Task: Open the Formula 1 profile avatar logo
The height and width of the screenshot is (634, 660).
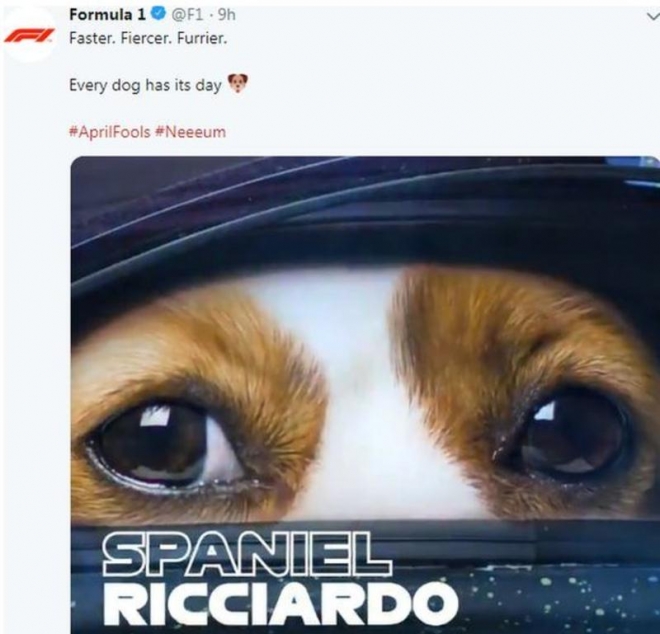Action: (29, 35)
